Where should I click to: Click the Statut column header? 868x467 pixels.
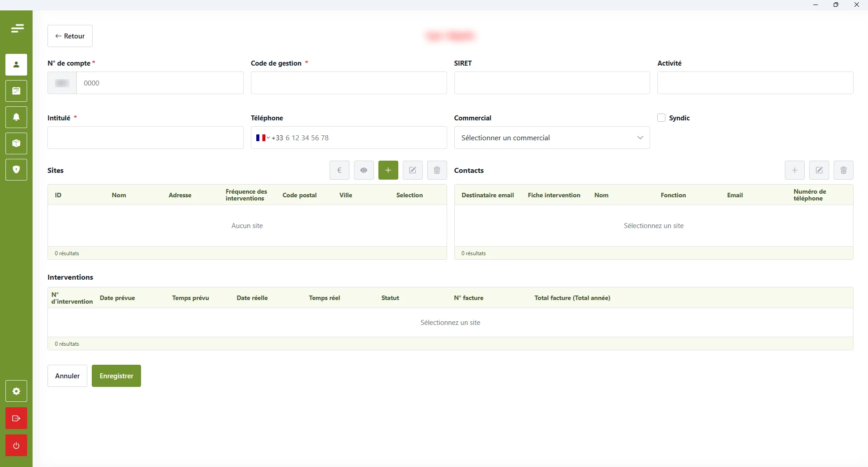point(390,298)
